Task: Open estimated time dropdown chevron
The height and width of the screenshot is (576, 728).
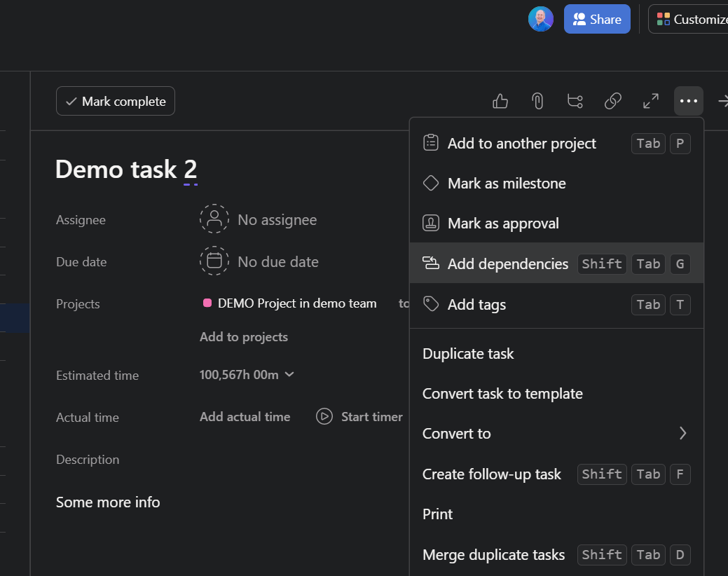Action: coord(290,375)
